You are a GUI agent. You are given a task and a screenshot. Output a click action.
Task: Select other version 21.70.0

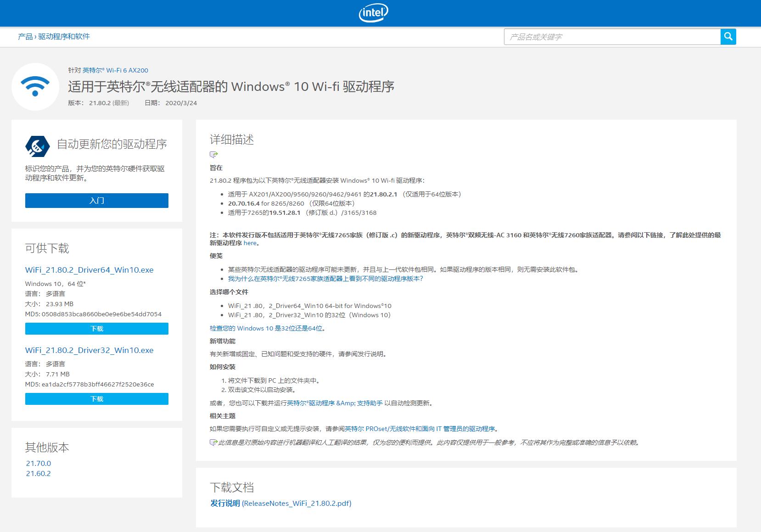pyautogui.click(x=39, y=464)
